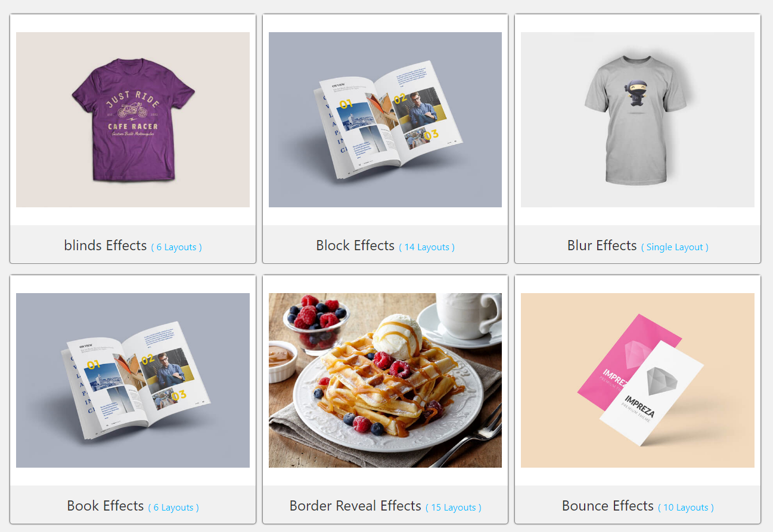Click the ninja character on the grey shirt

point(638,97)
